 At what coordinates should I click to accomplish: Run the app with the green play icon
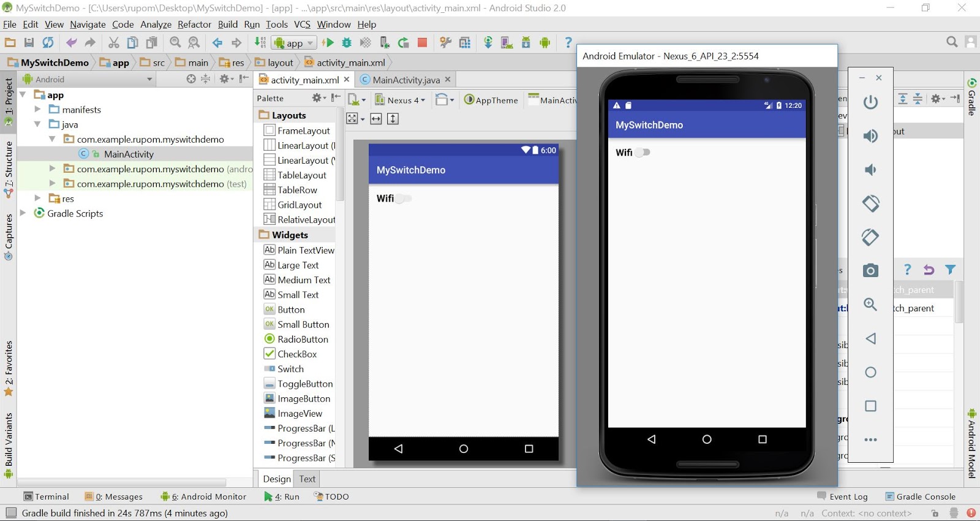[x=328, y=42]
